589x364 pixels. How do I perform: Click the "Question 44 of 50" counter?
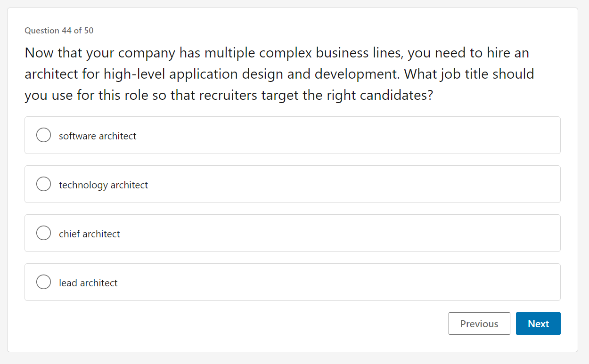pos(59,31)
